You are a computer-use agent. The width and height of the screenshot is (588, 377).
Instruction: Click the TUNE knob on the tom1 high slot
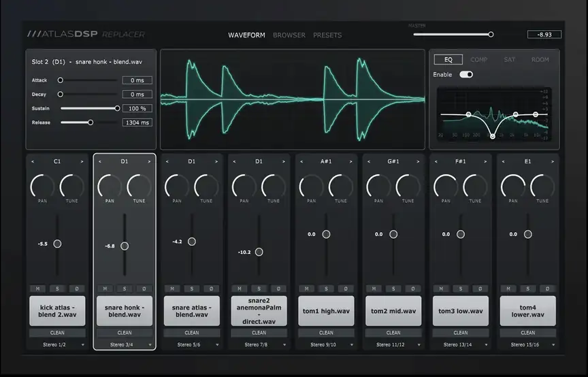(x=341, y=186)
